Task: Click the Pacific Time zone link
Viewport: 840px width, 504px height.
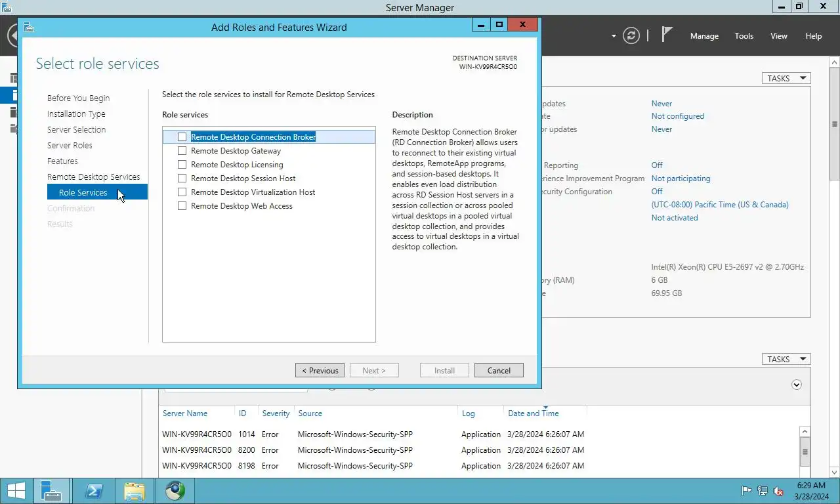Action: click(720, 205)
